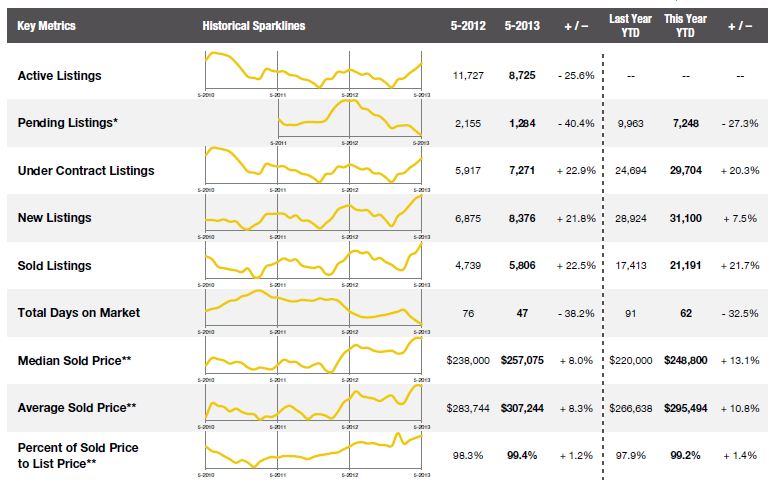Click the Pending Listings sparkline chart

(350, 120)
